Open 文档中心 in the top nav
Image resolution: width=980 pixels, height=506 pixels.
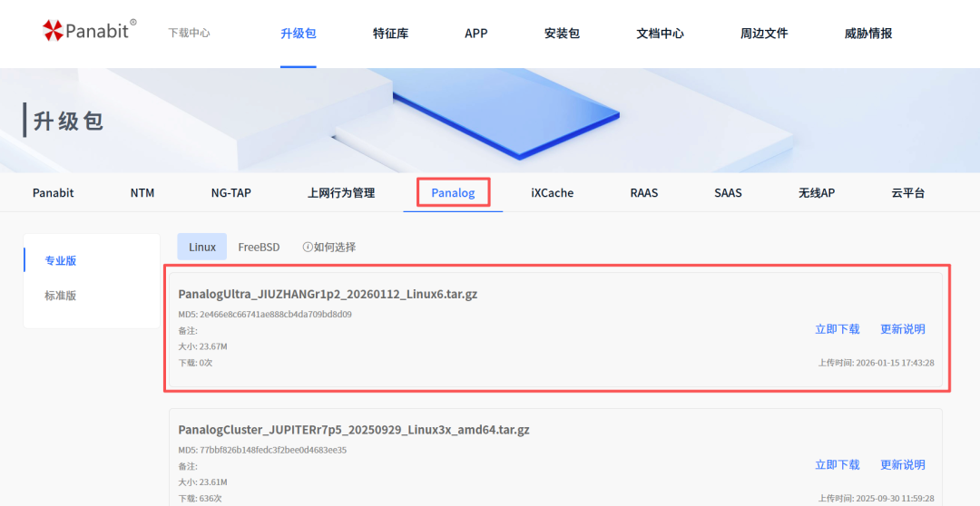660,34
